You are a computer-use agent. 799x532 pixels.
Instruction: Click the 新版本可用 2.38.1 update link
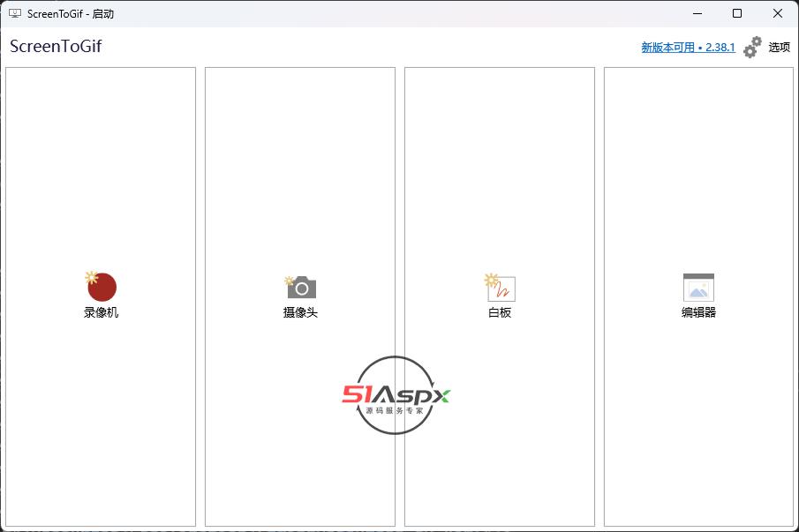point(688,48)
